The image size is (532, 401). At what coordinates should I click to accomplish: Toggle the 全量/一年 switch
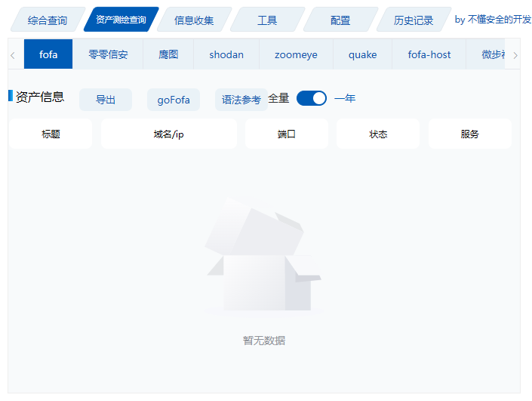coord(311,98)
